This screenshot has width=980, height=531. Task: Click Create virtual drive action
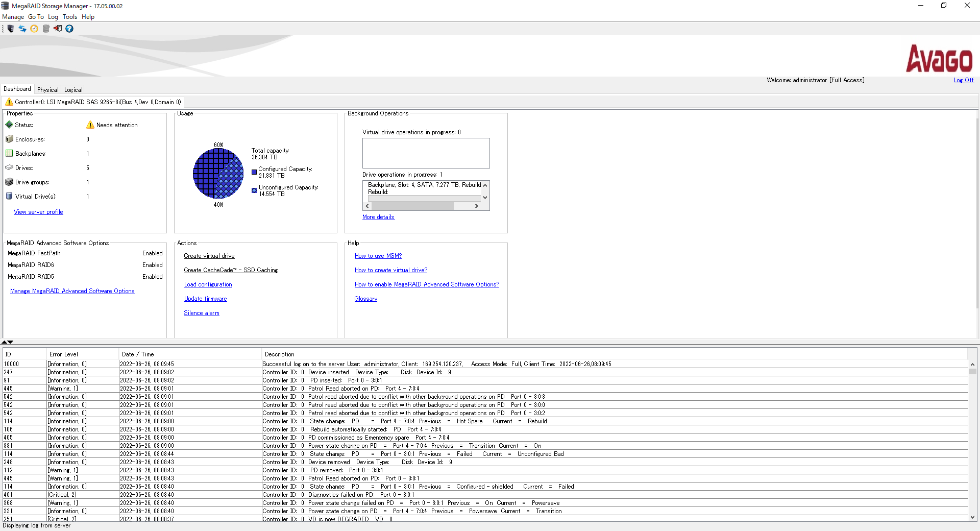tap(209, 256)
